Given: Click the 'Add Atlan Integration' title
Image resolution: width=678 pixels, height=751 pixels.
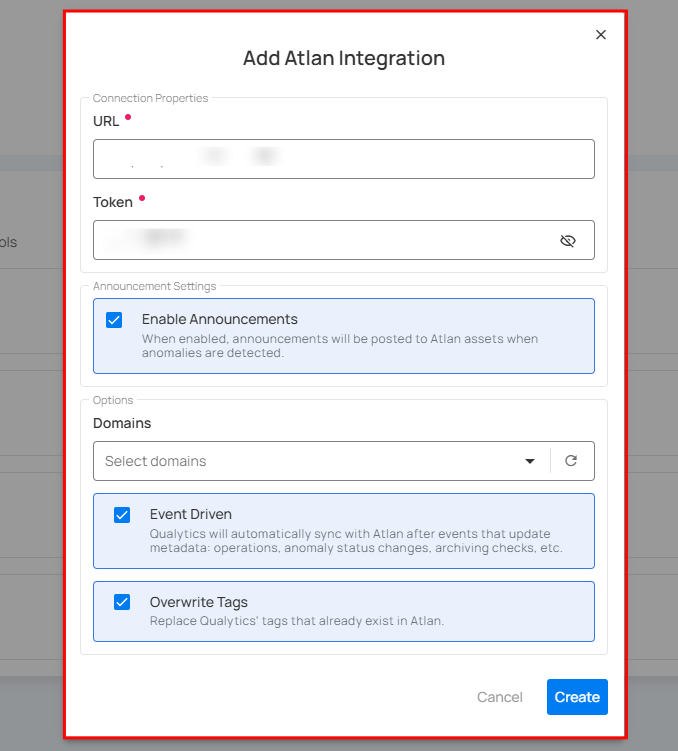Looking at the screenshot, I should [344, 58].
